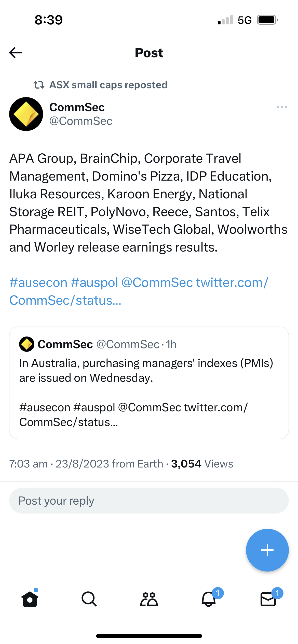Tap the repost arrows icon

click(39, 85)
